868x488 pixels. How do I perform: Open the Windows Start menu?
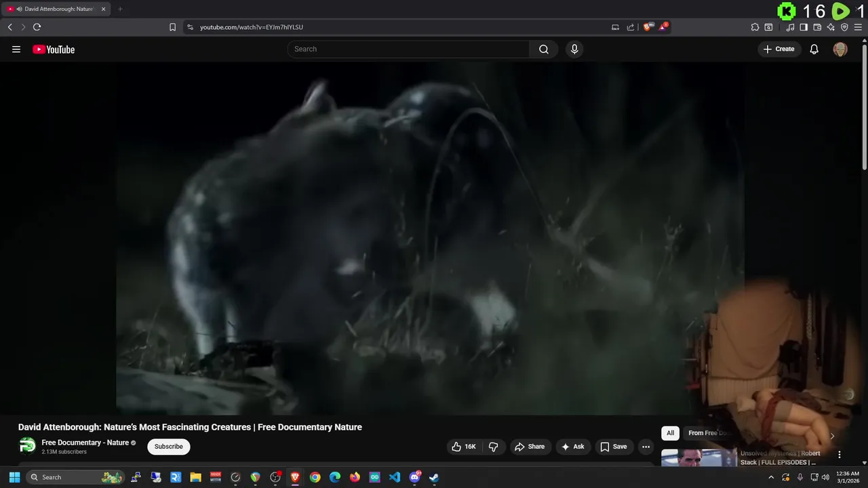coord(14,477)
